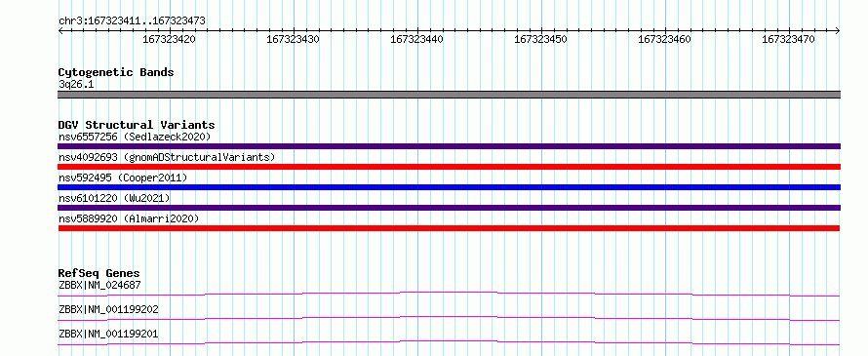This screenshot has height=356, width=868.
Task: Open the DGV Structural Variants track title
Action: pyautogui.click(x=137, y=125)
